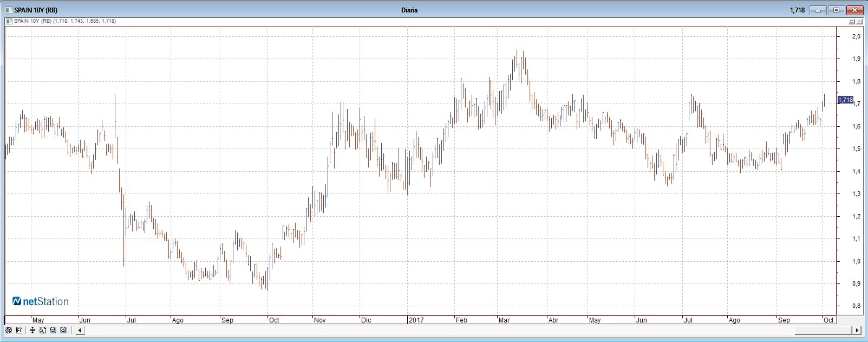The height and width of the screenshot is (342, 868).
Task: Click the small icon beside the series legend
Action: 8,21
